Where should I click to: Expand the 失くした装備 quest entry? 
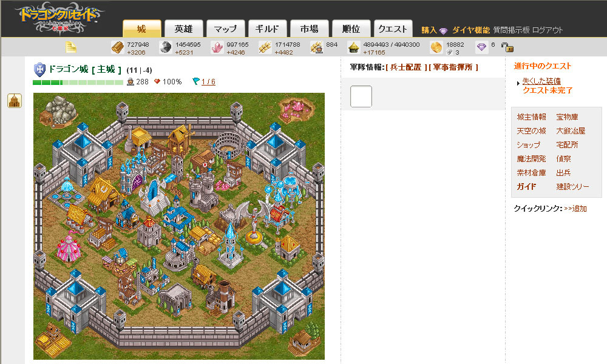coord(541,81)
